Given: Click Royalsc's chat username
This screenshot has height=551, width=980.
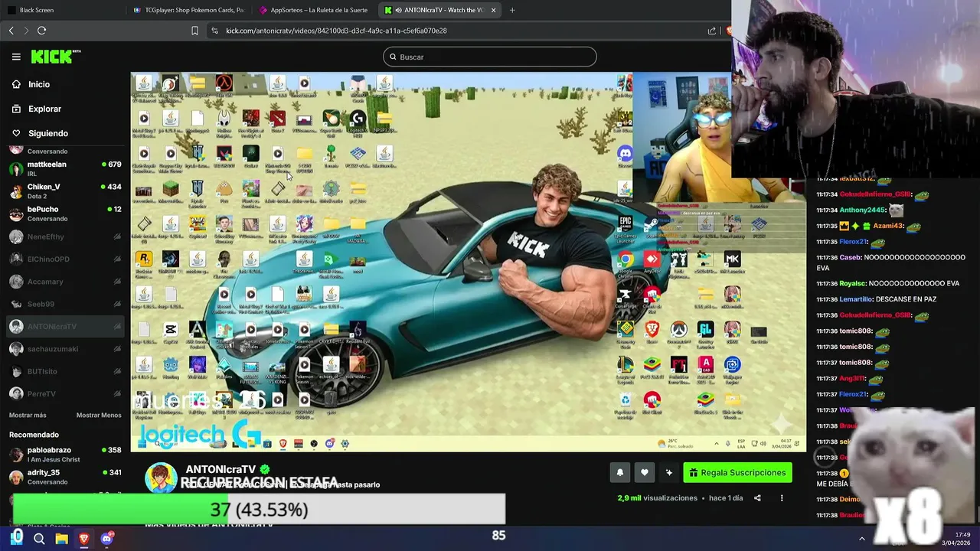Looking at the screenshot, I should tap(852, 283).
